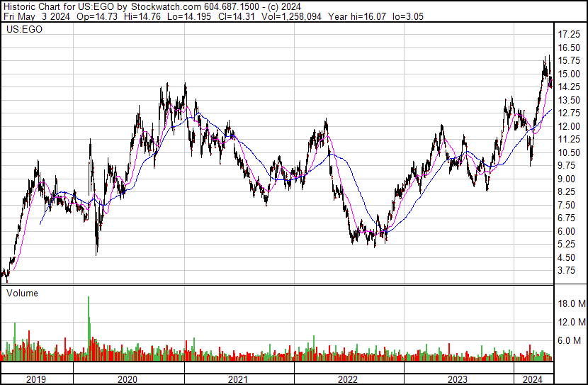Click the Year hi=16.07 text in header
The image size is (588, 385).
click(357, 16)
